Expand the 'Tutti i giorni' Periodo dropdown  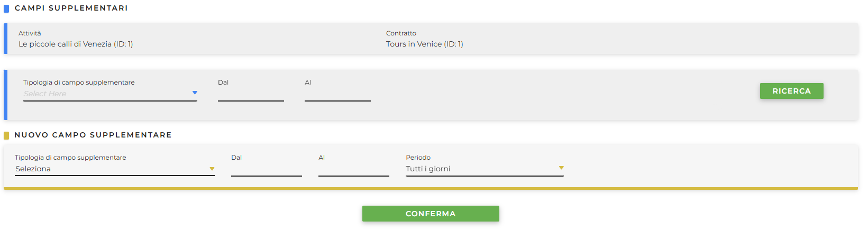[x=480, y=169]
